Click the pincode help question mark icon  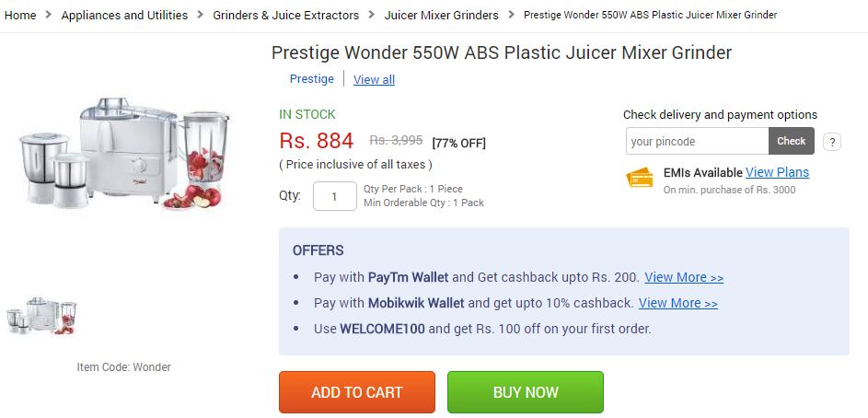tap(832, 142)
